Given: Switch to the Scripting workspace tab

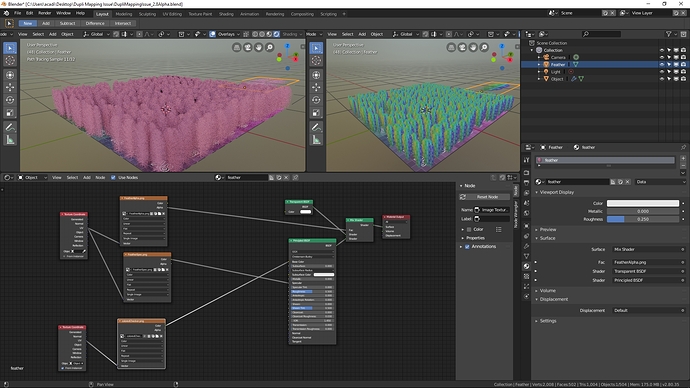Looking at the screenshot, I should 328,14.
